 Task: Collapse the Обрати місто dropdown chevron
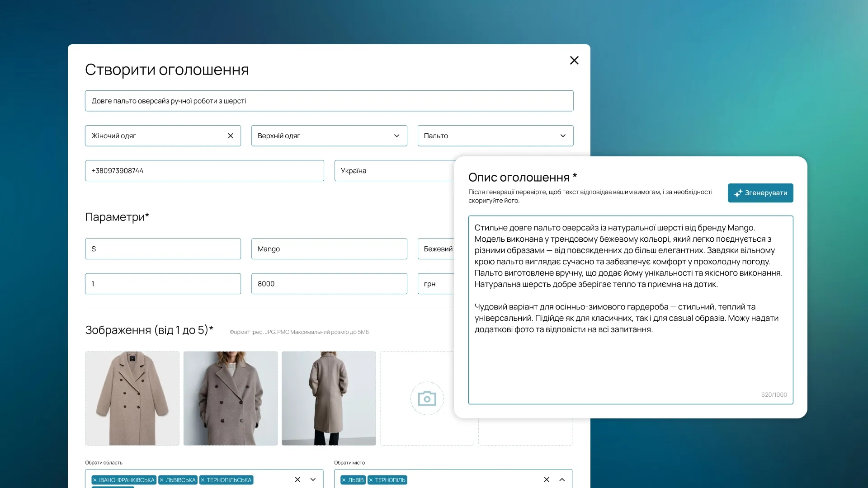562,479
